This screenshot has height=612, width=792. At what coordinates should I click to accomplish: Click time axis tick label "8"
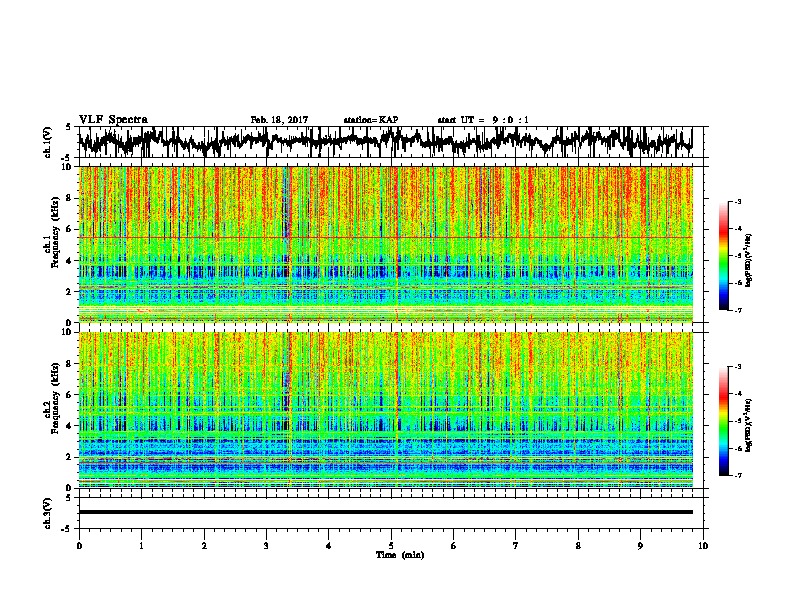pos(578,546)
